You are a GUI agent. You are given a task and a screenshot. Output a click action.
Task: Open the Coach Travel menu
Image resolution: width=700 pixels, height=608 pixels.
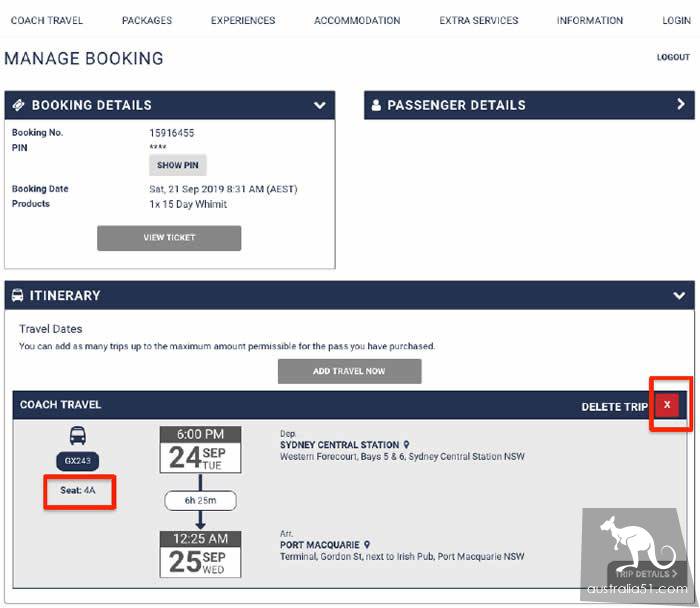click(47, 20)
